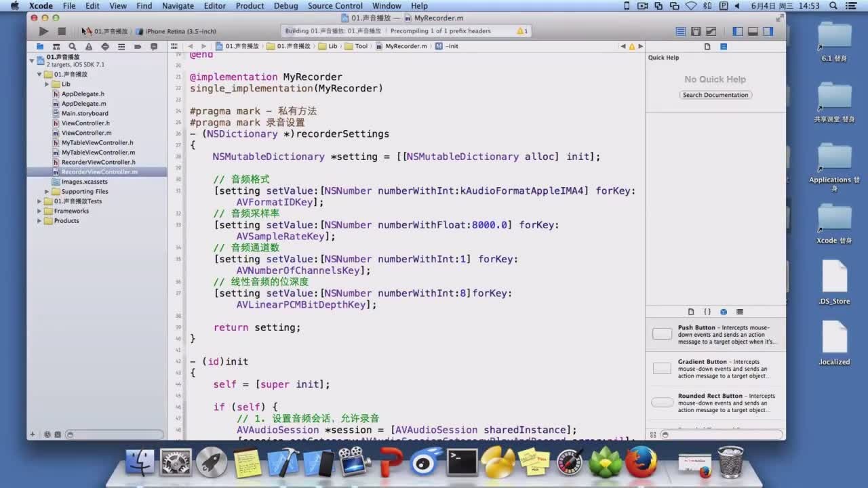Viewport: 868px width, 488px height.
Task: Open the Breakpoint navigator tab
Action: coord(138,47)
